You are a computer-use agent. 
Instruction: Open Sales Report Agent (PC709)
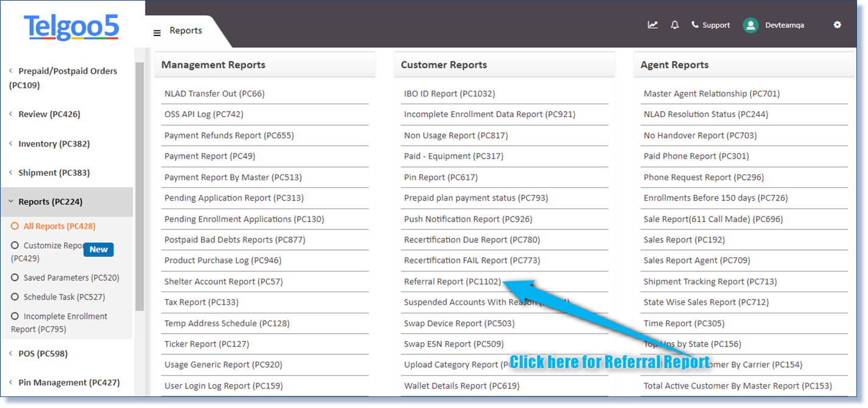pos(696,260)
